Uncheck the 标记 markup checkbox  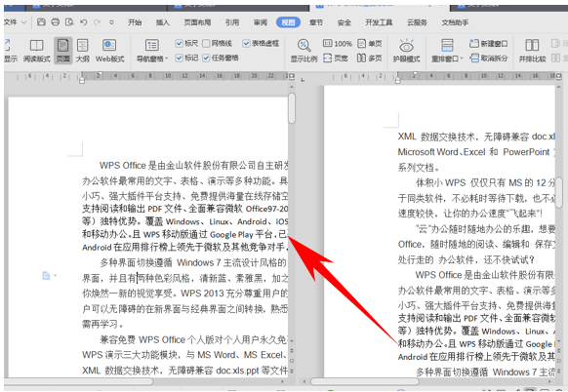(179, 58)
